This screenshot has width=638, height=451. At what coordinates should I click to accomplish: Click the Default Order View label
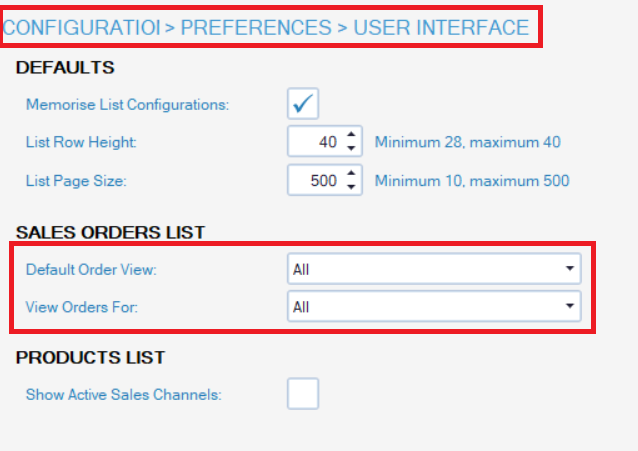click(x=91, y=269)
